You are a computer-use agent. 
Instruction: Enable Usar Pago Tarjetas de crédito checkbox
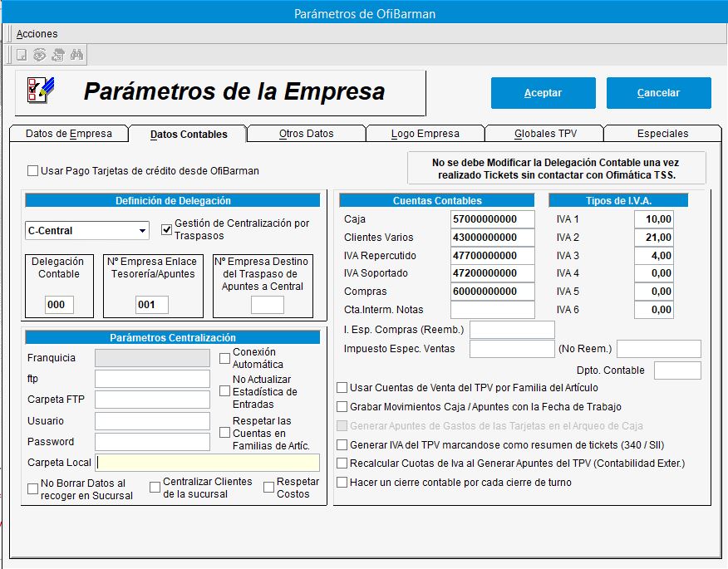(32, 171)
